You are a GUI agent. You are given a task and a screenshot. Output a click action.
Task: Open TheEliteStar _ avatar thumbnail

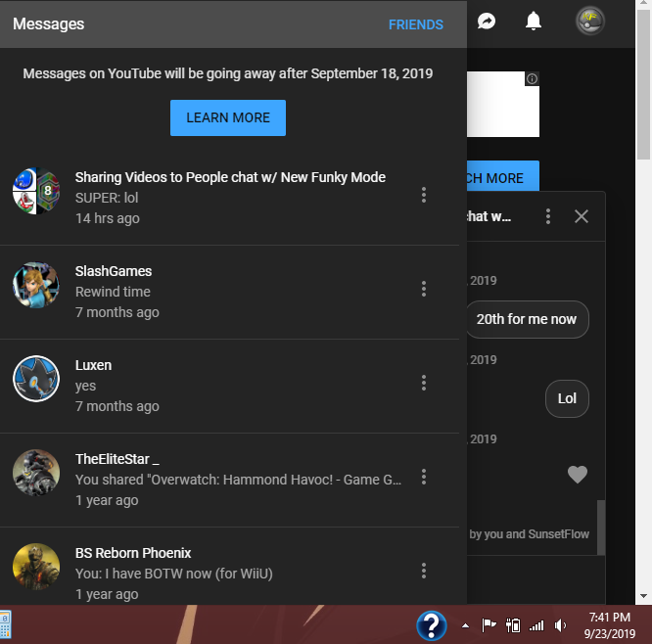pos(36,473)
